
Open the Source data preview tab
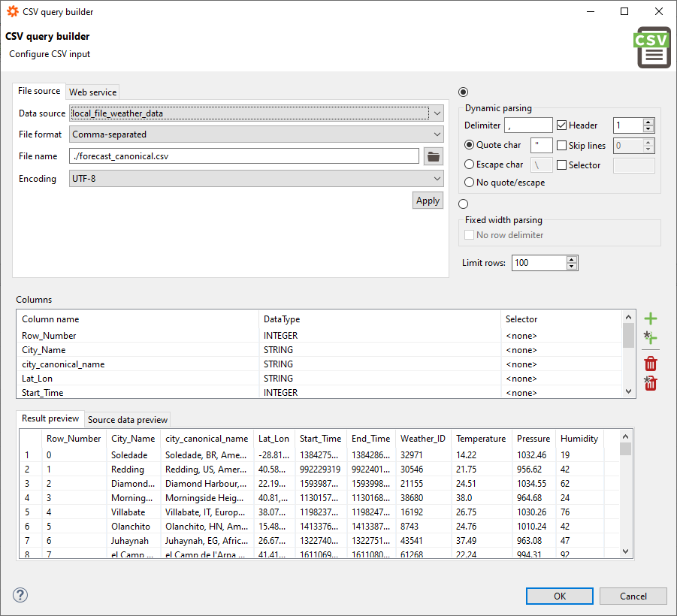click(128, 420)
